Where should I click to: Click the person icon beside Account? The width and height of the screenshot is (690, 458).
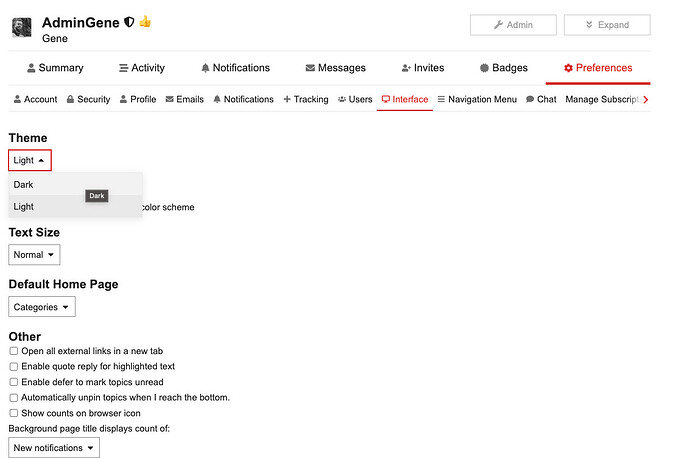(18, 99)
